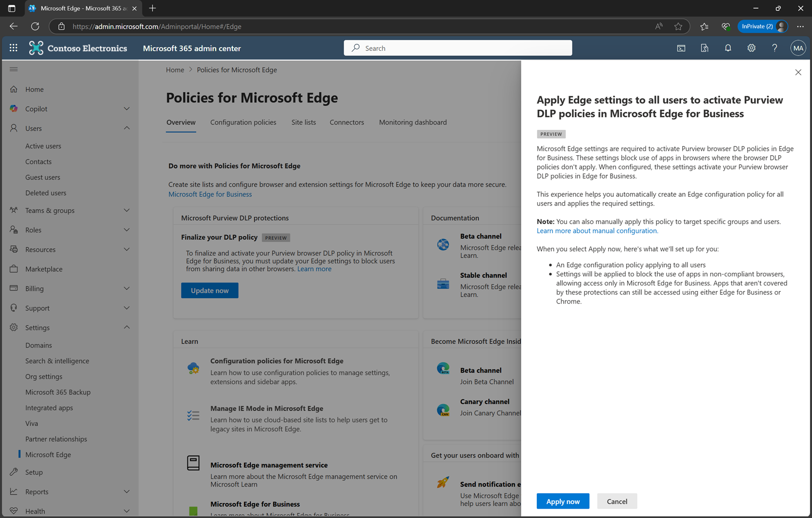Add page to favorites star icon

point(678,26)
